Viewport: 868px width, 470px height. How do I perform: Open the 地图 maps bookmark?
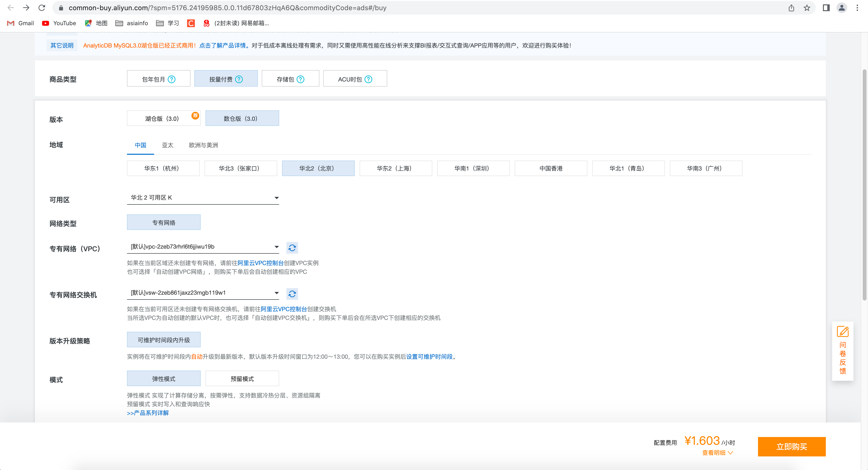[96, 23]
